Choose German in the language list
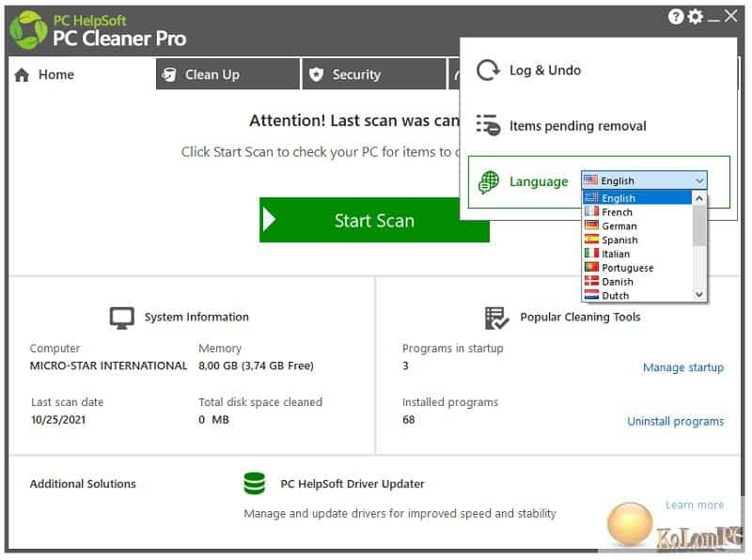This screenshot has width=752, height=560. (637, 226)
